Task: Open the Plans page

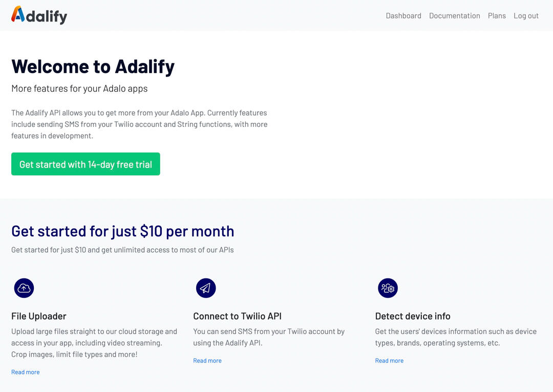Action: 497,16
